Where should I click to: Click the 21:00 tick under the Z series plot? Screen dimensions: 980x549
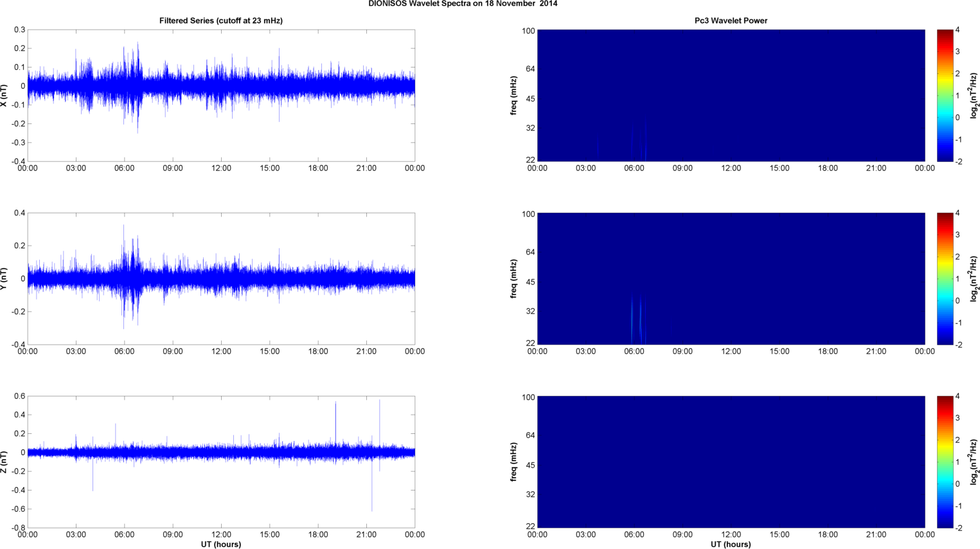(x=366, y=535)
